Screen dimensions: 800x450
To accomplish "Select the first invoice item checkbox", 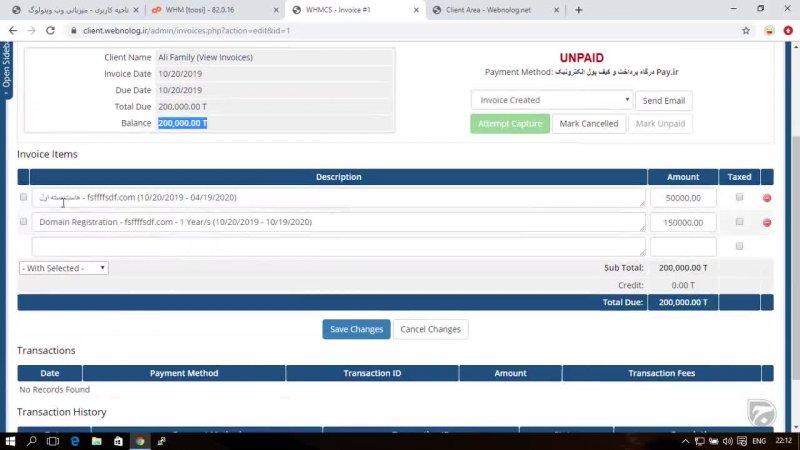I will 23,198.
